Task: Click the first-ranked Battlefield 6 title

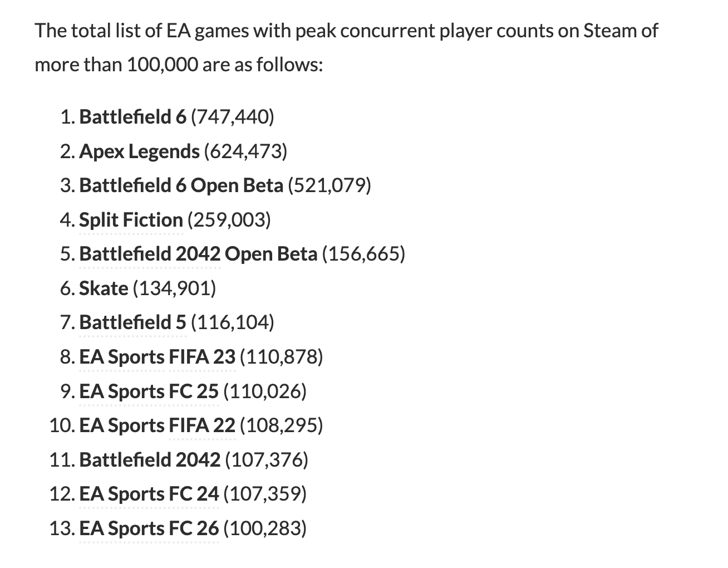Action: click(133, 117)
